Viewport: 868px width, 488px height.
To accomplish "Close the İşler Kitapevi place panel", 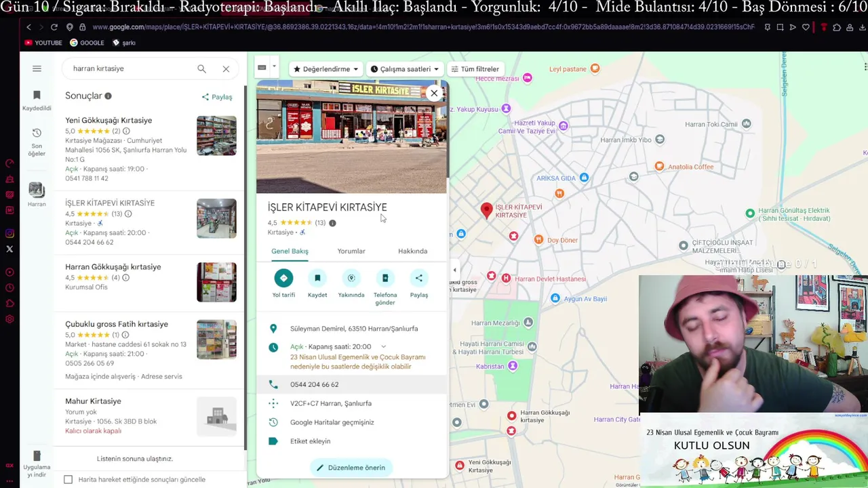I will tap(434, 94).
